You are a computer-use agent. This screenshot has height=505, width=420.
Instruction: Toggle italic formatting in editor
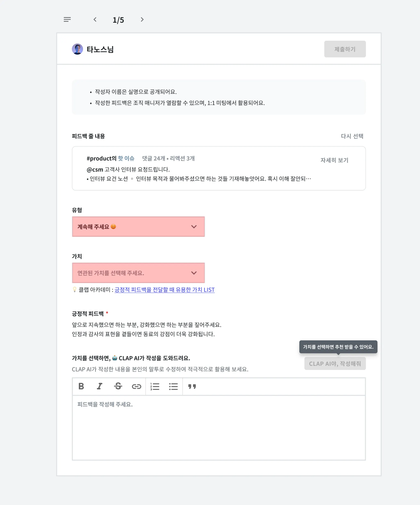[99, 386]
